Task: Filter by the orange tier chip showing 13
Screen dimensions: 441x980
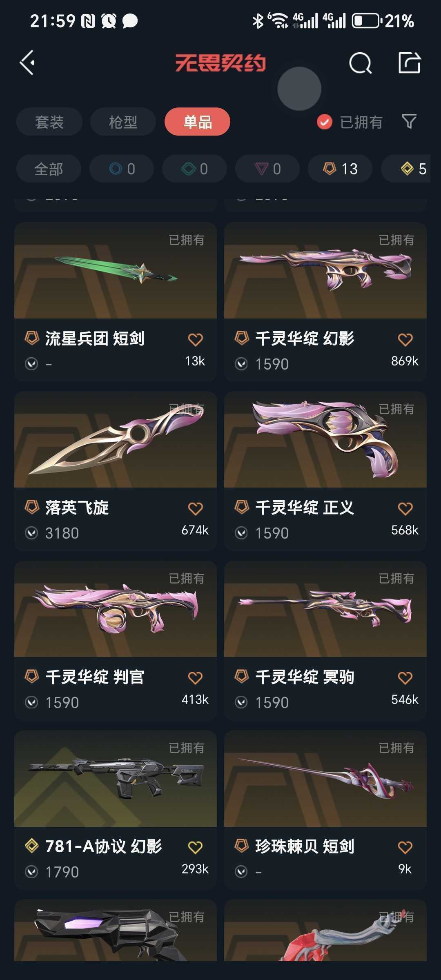Action: tap(340, 169)
